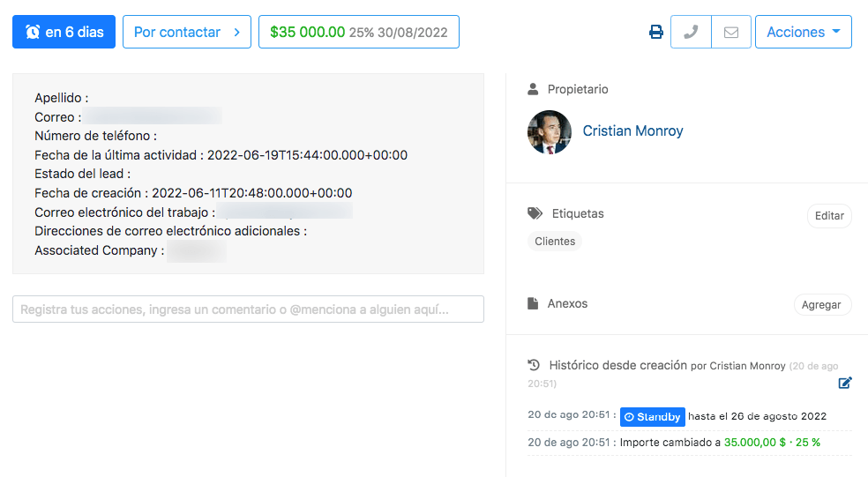Click the 'Histórico desde creación' heading
Image resolution: width=868 pixels, height=477 pixels.
617,365
